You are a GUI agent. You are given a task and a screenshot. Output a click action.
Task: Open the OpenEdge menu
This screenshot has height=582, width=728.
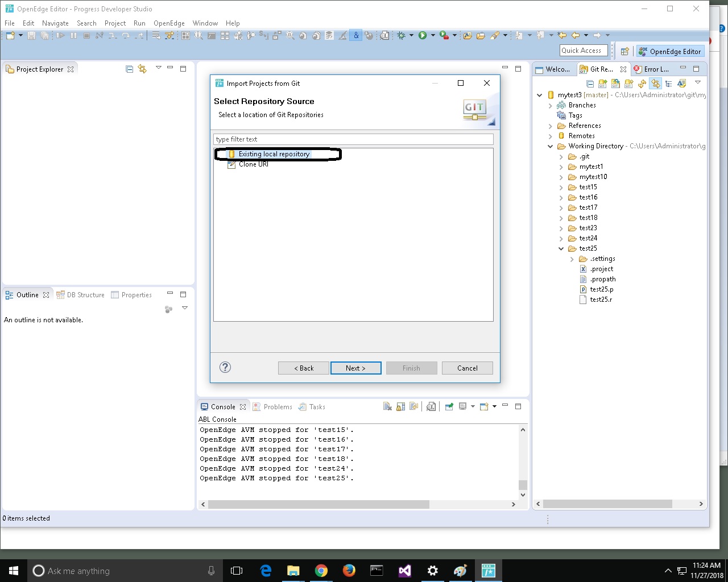[x=169, y=23]
